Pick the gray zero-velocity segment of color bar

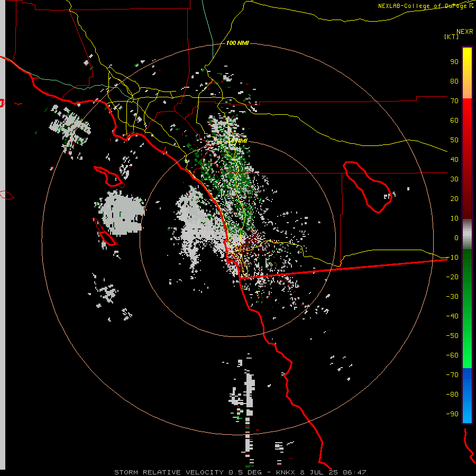point(467,234)
